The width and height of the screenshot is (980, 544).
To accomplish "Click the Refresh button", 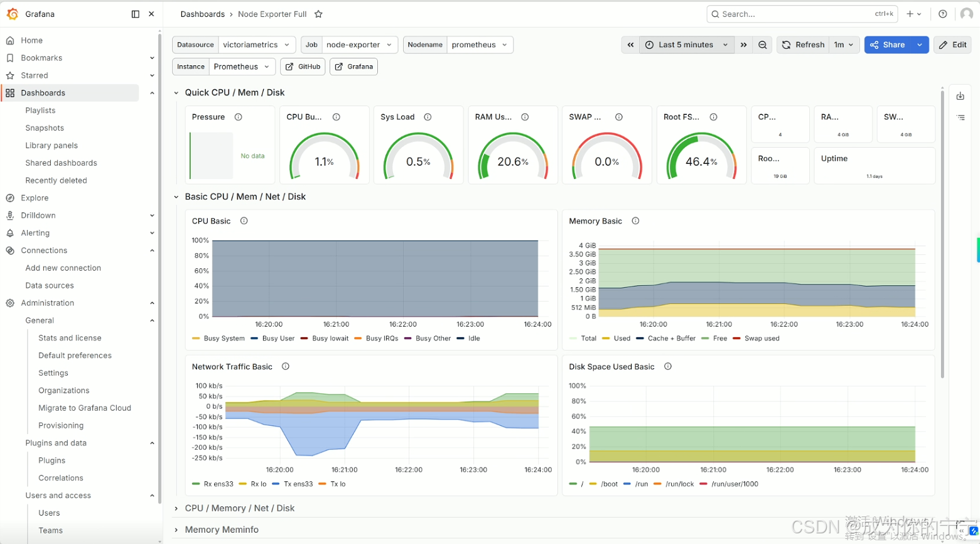I will click(x=803, y=45).
